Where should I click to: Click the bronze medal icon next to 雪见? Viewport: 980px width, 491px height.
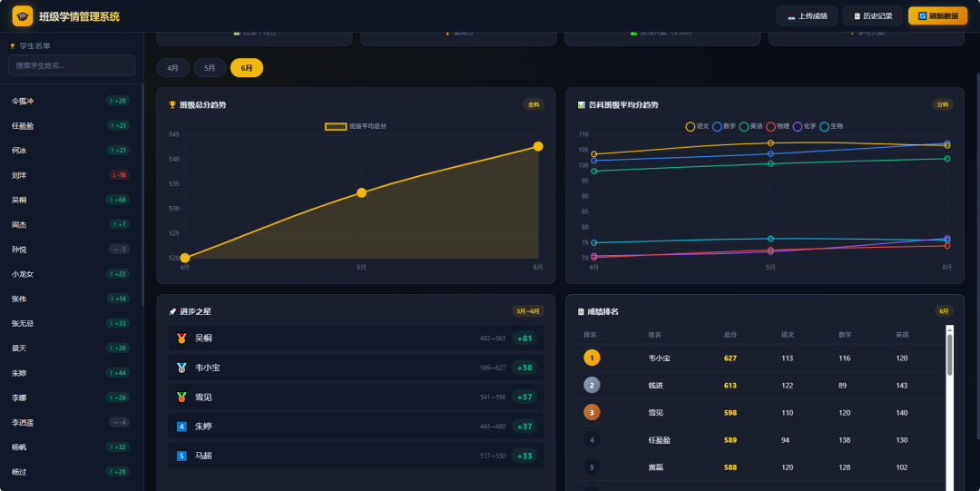(181, 398)
